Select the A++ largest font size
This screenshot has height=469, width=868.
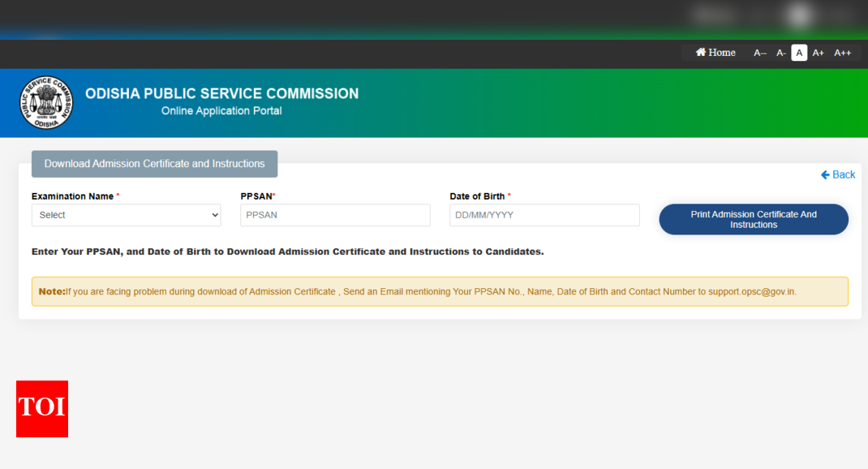[843, 53]
